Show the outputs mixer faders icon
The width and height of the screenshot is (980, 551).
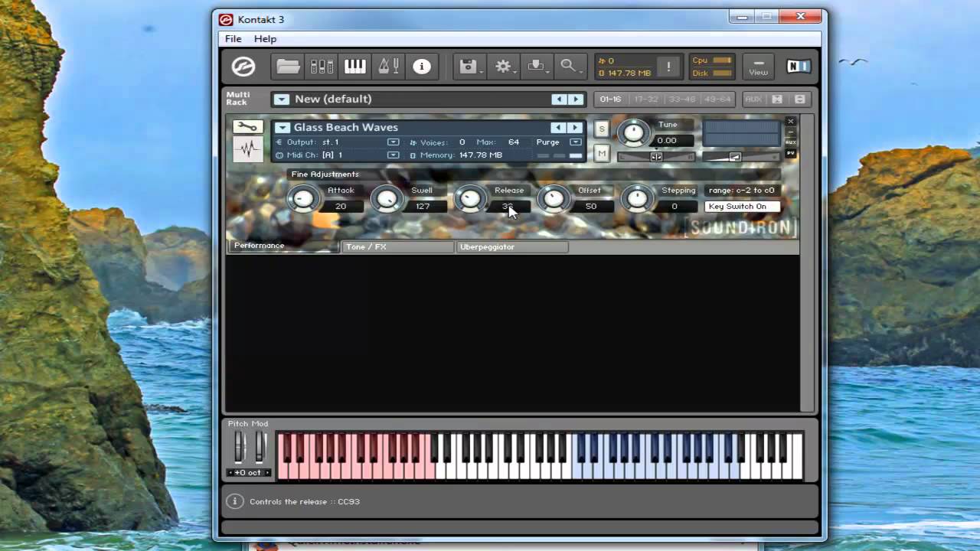(322, 67)
